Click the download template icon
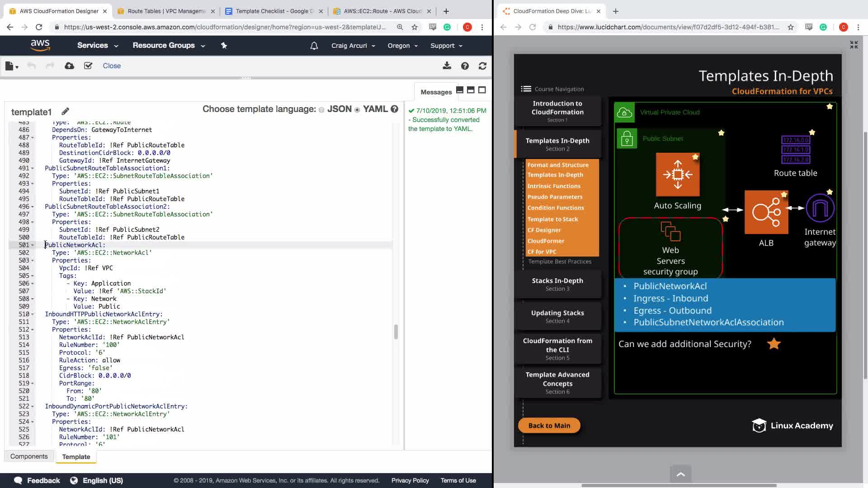The image size is (868, 488). tap(447, 66)
